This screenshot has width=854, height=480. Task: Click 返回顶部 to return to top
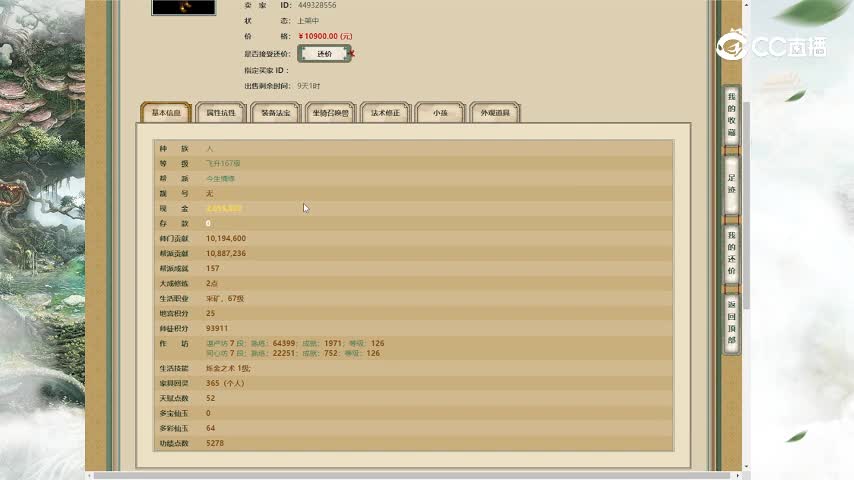pos(731,323)
